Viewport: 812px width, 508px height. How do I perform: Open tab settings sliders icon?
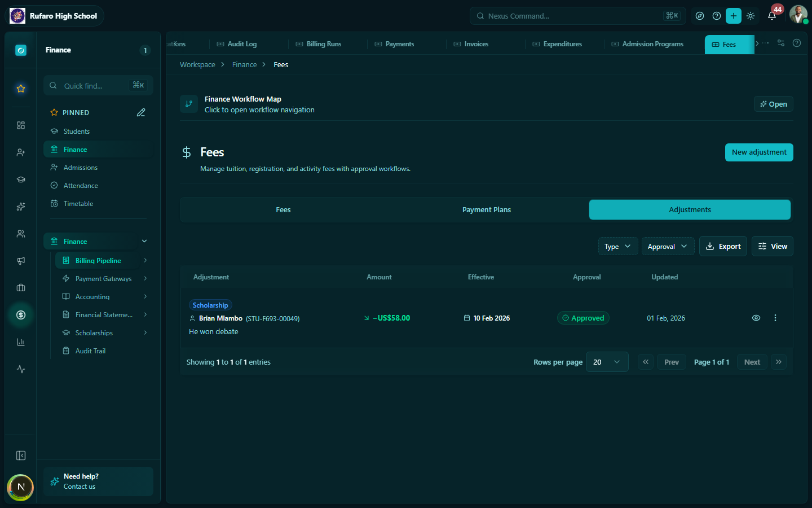(781, 43)
